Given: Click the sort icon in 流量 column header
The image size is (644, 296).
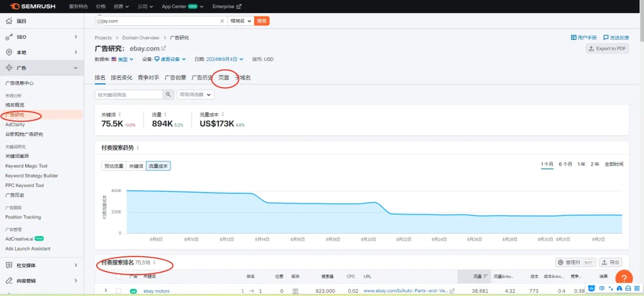Looking at the screenshot, I should pyautogui.click(x=486, y=276).
